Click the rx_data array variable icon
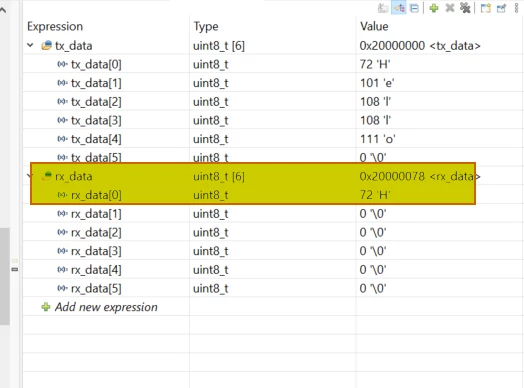This screenshot has height=388, width=524. (46, 176)
